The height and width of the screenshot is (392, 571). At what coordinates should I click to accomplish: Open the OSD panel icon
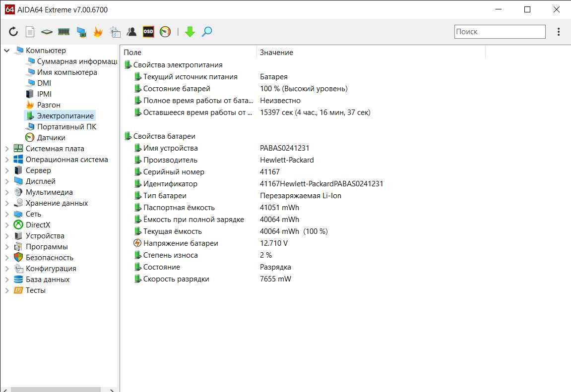pos(148,32)
